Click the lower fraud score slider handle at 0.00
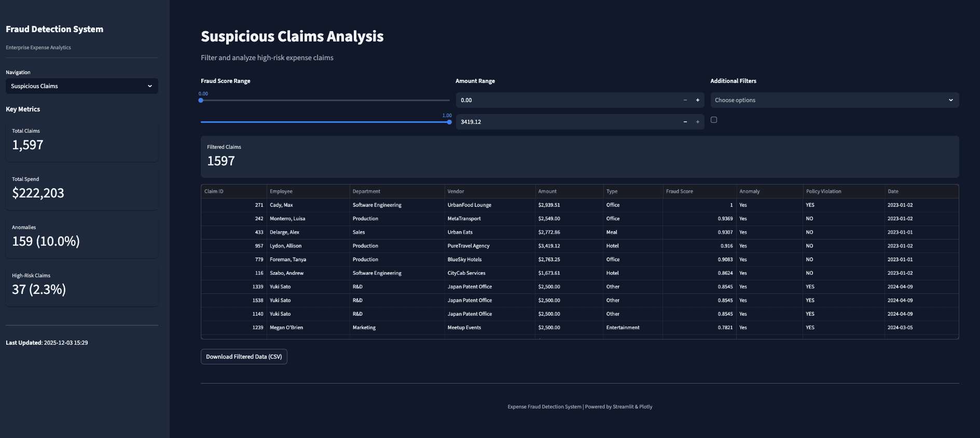The image size is (980, 438). (201, 100)
